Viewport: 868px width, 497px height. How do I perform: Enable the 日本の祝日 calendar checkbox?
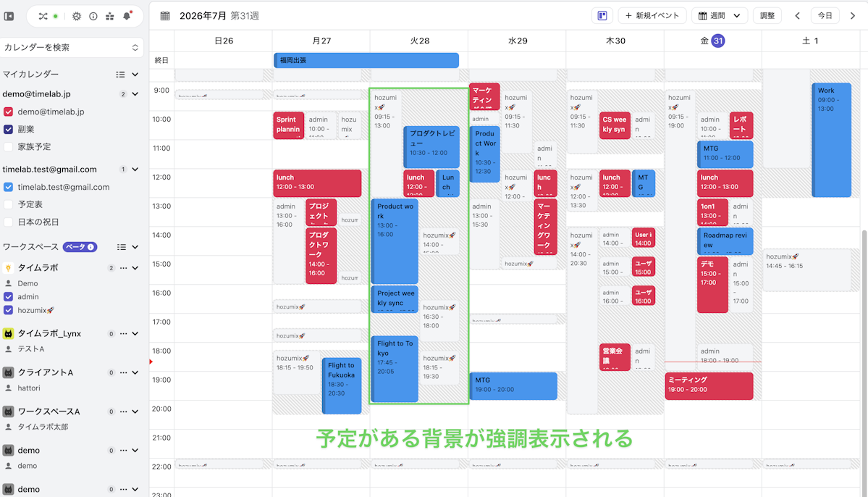tap(8, 222)
